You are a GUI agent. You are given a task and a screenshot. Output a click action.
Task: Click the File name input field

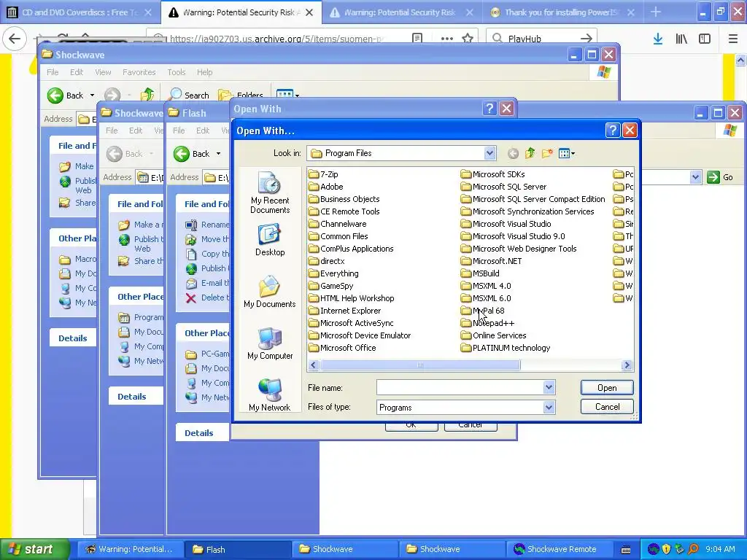(460, 387)
